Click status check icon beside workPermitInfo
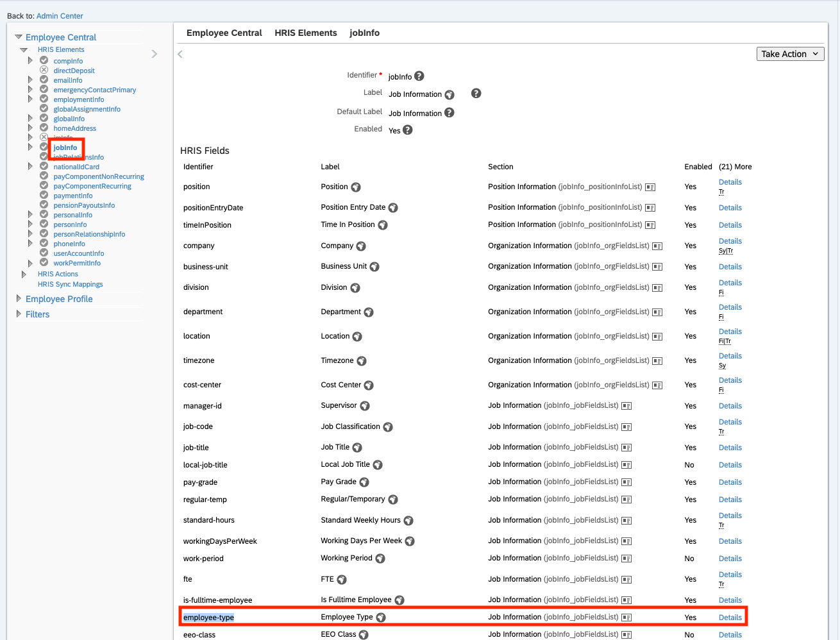 (44, 262)
